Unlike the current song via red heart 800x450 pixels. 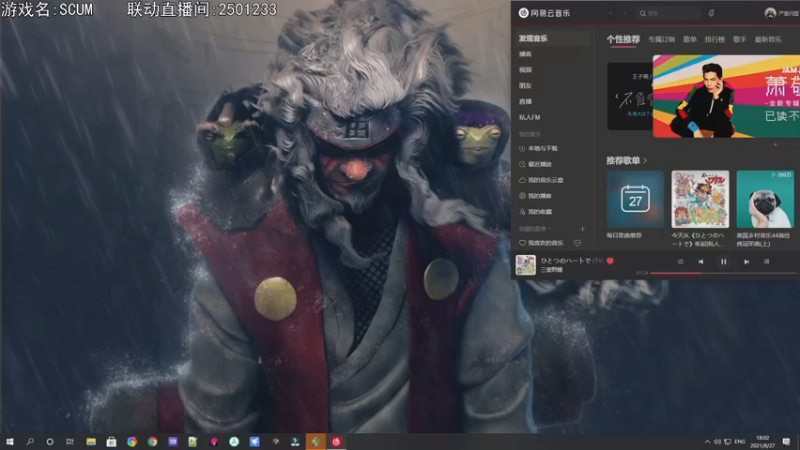coord(610,261)
